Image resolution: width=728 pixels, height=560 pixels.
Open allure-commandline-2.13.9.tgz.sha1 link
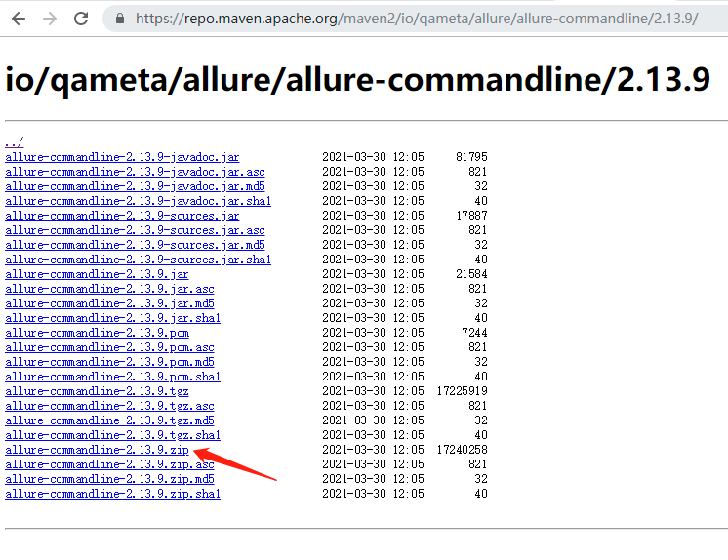(x=113, y=435)
